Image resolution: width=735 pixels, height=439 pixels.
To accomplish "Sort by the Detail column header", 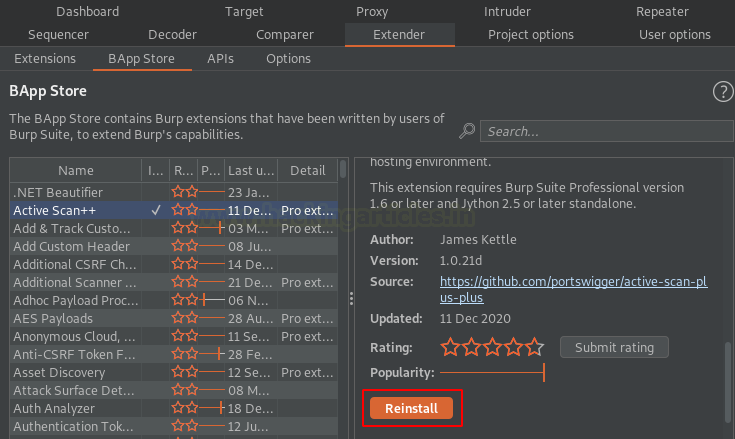I will [x=308, y=171].
